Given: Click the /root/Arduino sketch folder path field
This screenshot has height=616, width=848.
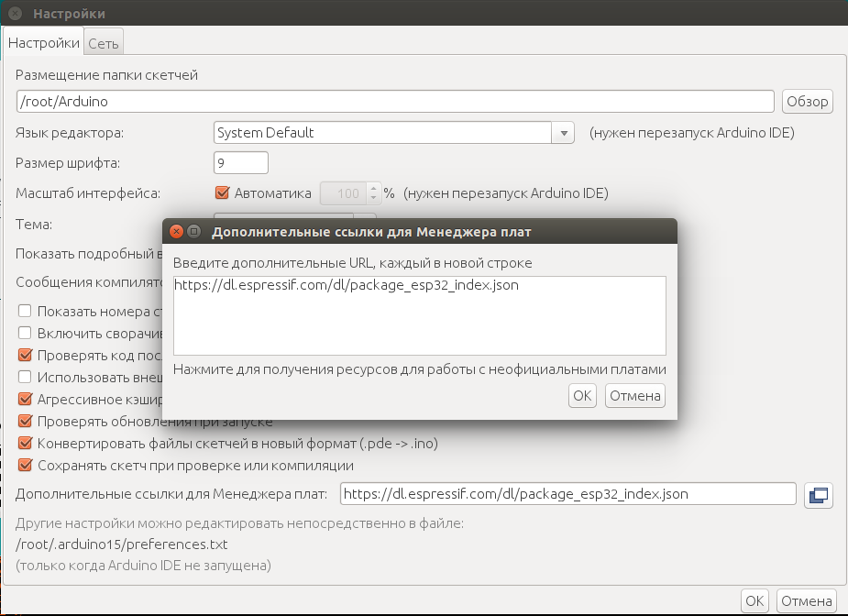Looking at the screenshot, I should 395,102.
